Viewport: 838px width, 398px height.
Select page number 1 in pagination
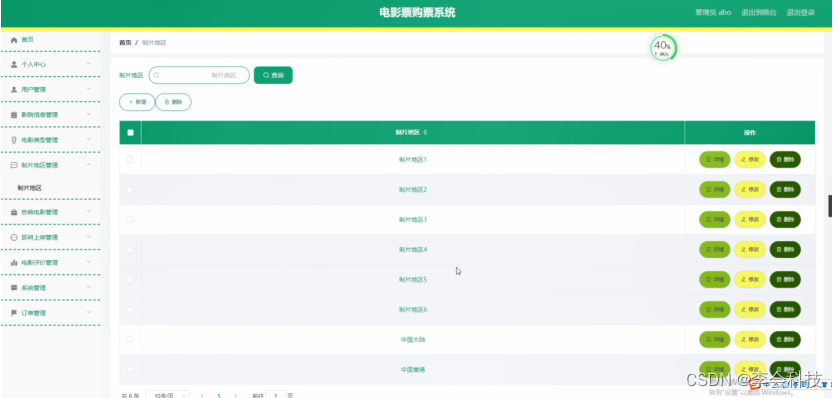pyautogui.click(x=219, y=396)
